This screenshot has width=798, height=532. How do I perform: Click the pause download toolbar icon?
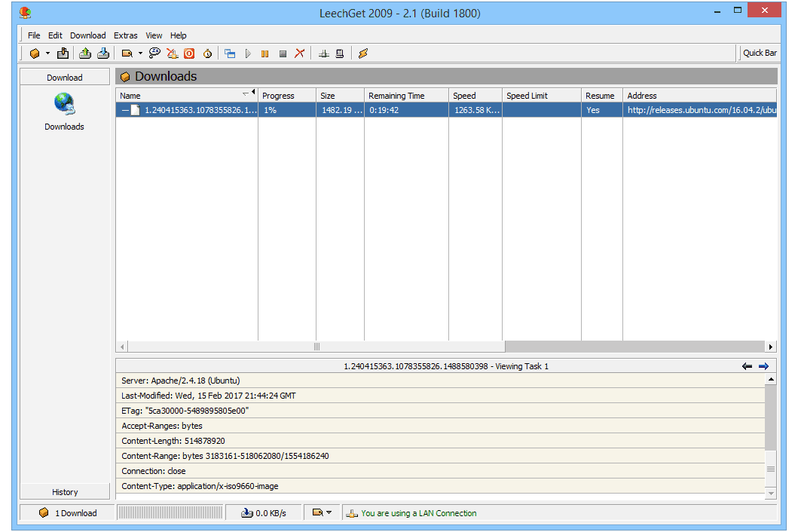[264, 54]
